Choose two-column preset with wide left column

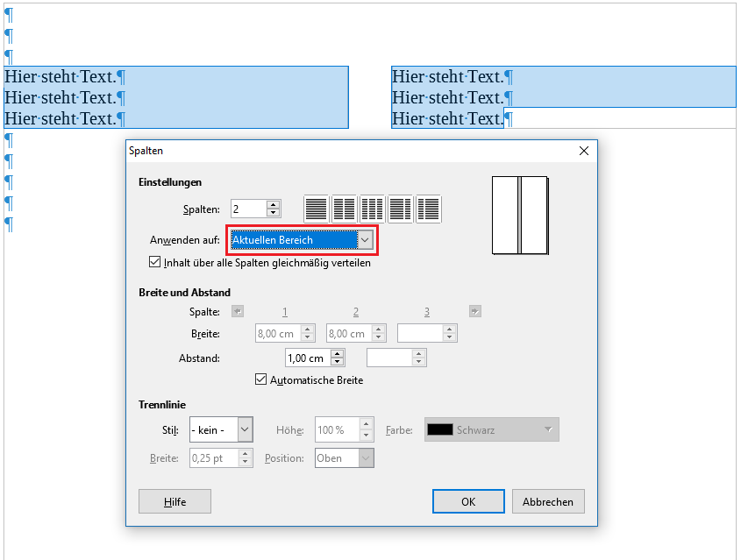400,209
